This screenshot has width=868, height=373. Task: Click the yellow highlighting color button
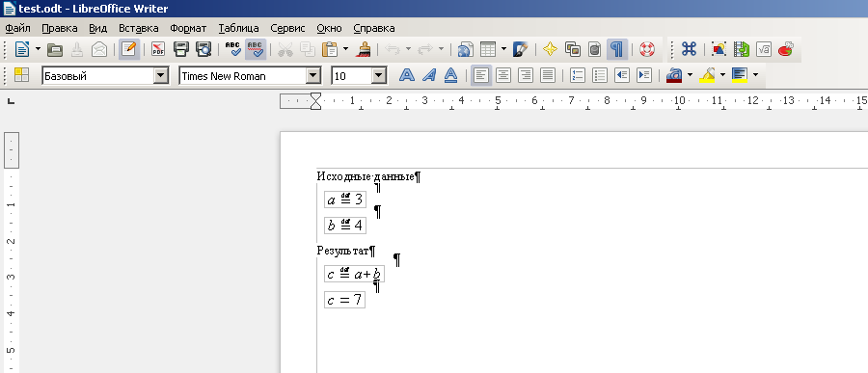[707, 75]
